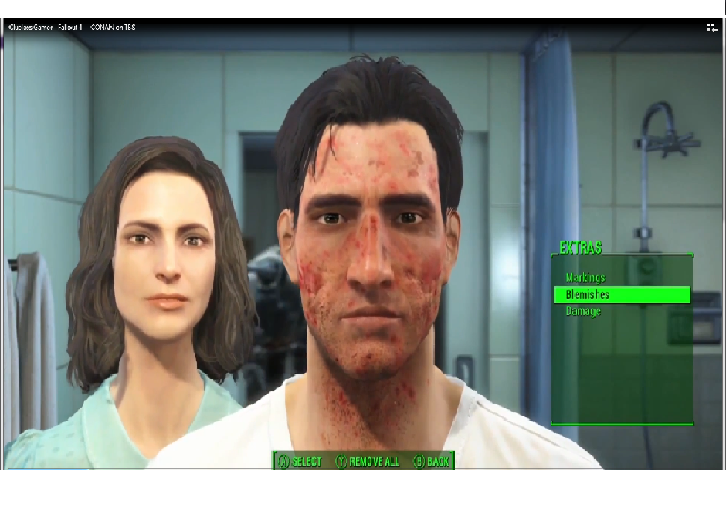The width and height of the screenshot is (726, 530).
Task: Click the male character's face
Action: [x=369, y=252]
